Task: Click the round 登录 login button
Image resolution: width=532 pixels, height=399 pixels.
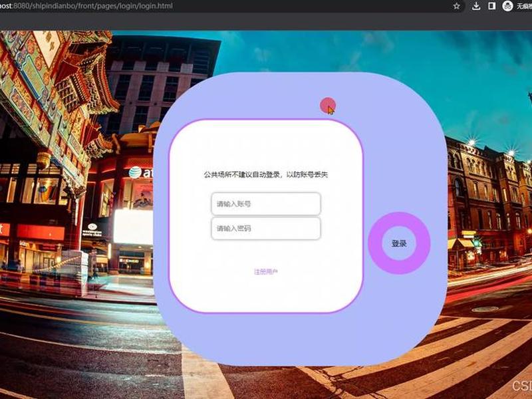Action: 399,243
